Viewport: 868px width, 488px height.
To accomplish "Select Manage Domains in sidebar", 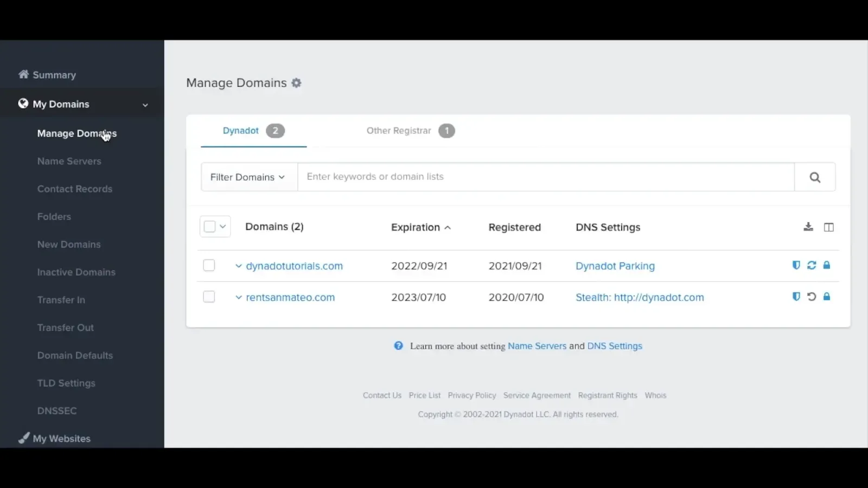I will (77, 133).
